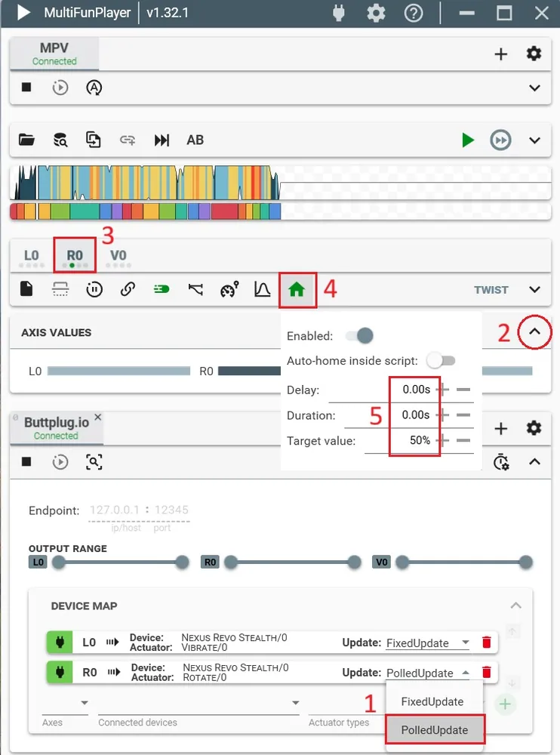Click the V0 output range left slider handle
This screenshot has height=755, width=560.
402,562
